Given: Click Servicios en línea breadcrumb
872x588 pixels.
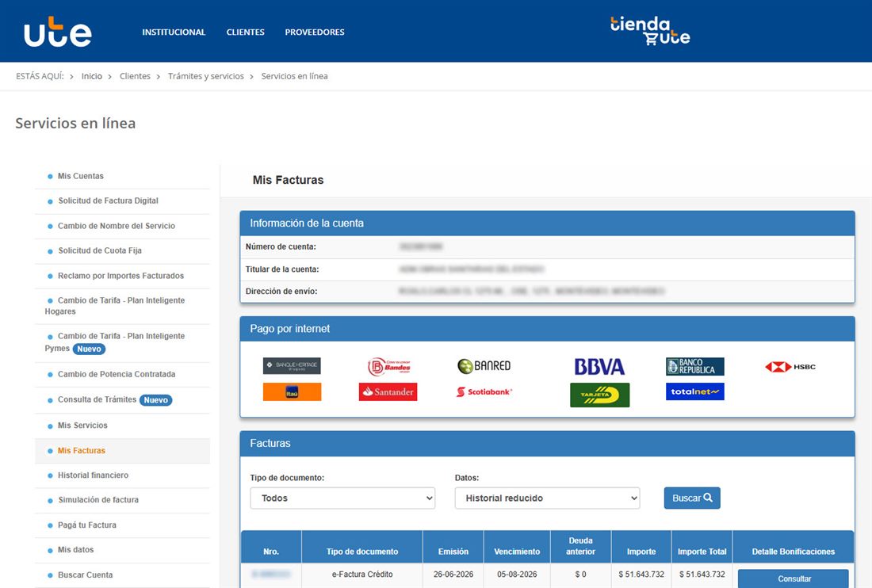Looking at the screenshot, I should (x=294, y=76).
